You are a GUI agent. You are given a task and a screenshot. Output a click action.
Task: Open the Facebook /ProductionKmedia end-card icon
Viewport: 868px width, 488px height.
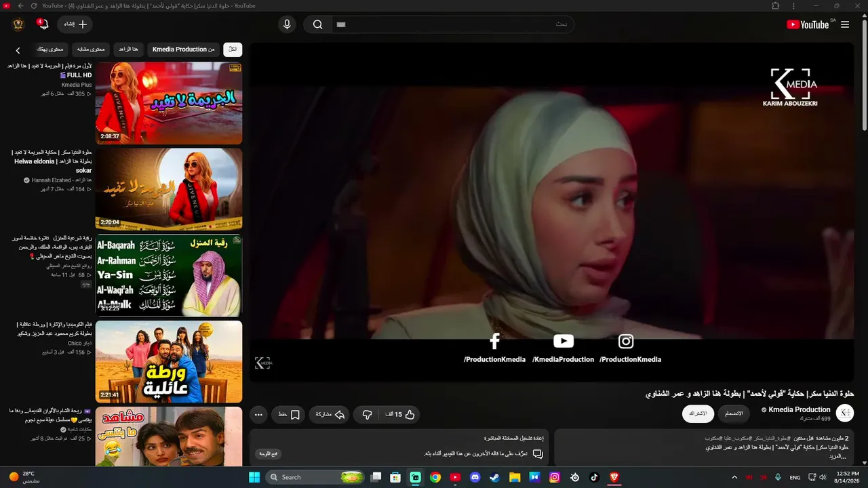494,342
